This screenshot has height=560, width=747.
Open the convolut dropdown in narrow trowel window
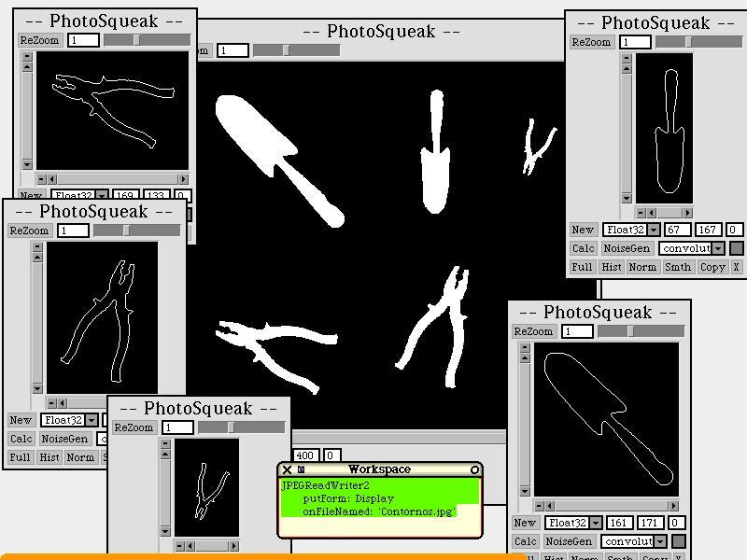(x=719, y=248)
